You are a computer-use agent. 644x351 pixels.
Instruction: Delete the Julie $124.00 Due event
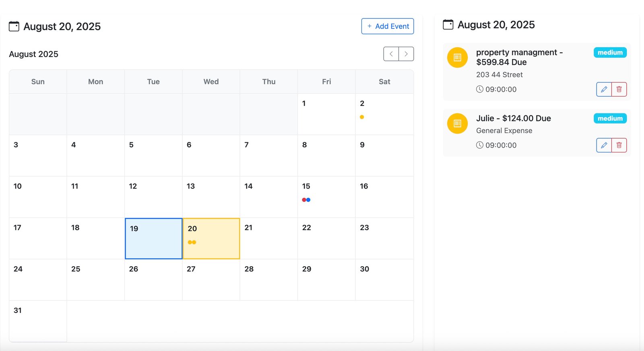[619, 145]
